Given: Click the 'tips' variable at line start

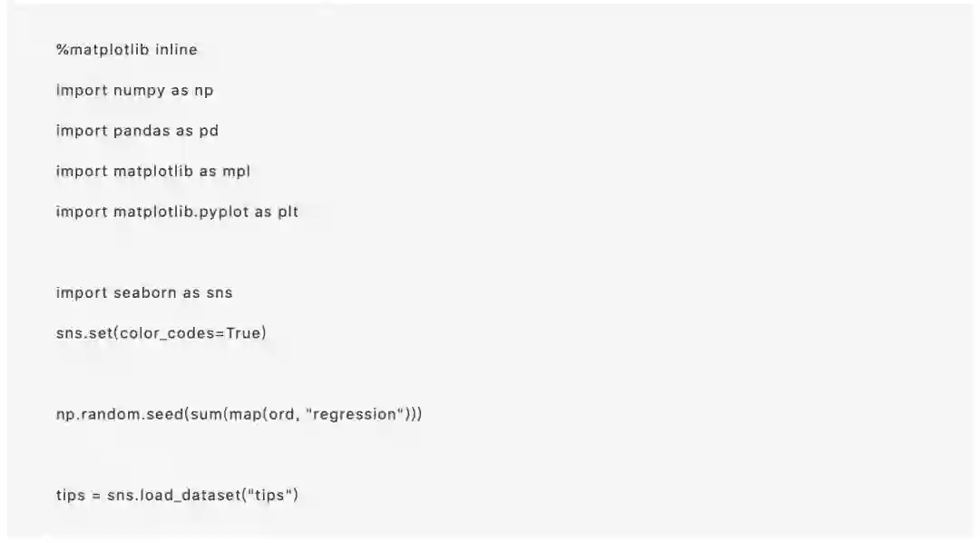Looking at the screenshot, I should 71,496.
